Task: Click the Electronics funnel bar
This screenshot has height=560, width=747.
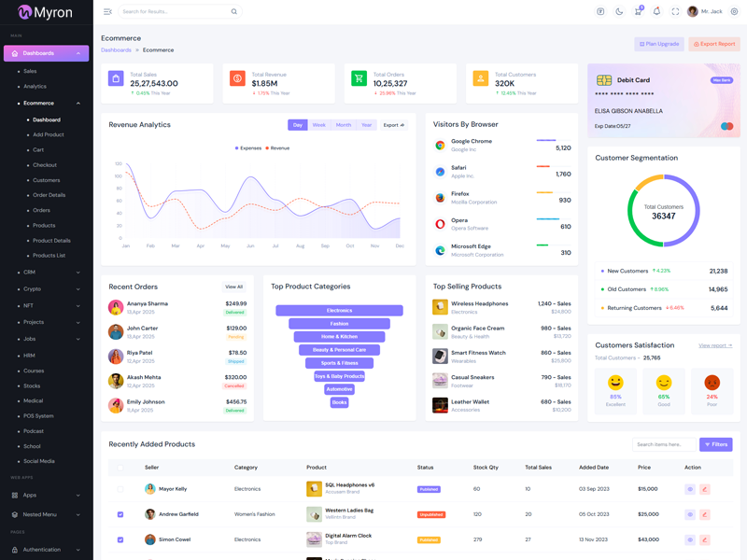Action: [339, 310]
